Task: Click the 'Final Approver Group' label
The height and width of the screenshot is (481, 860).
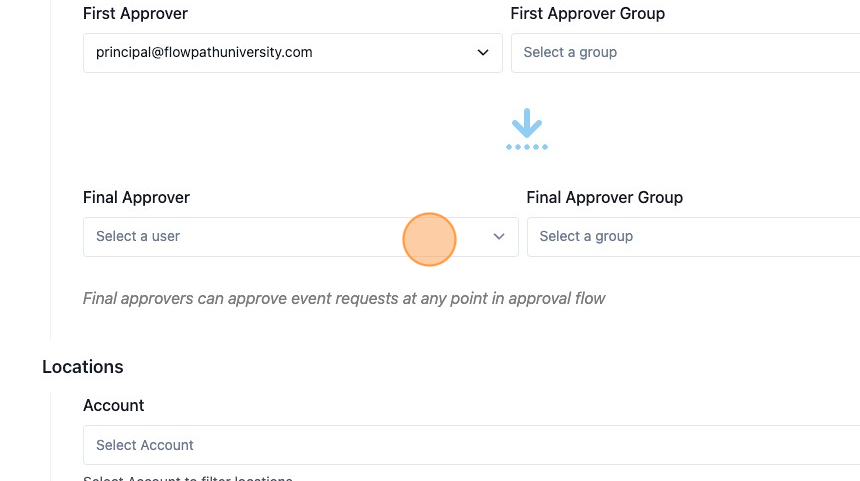Action: pos(604,197)
